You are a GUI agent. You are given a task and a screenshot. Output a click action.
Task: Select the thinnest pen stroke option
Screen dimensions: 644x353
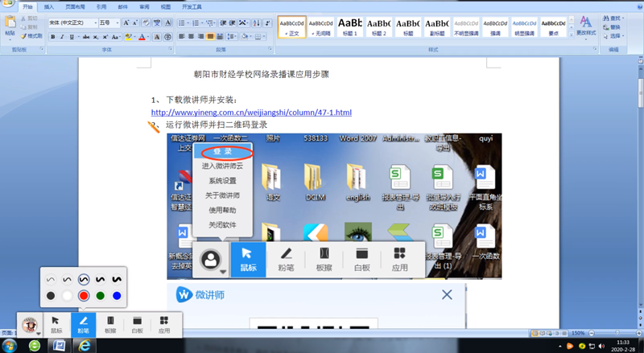(51, 280)
